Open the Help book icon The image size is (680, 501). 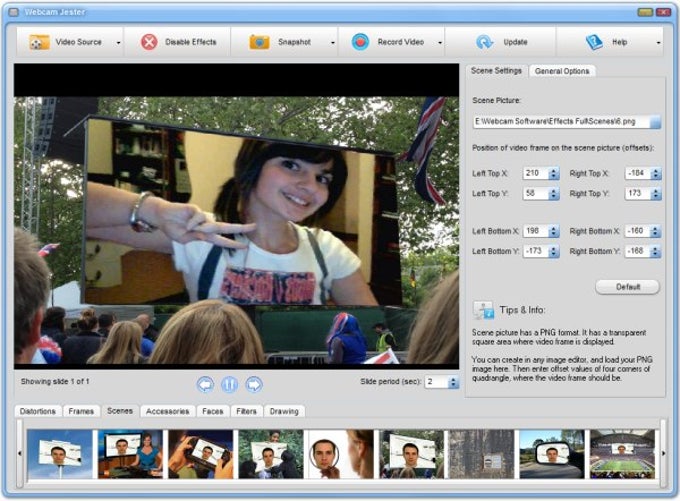(x=594, y=42)
